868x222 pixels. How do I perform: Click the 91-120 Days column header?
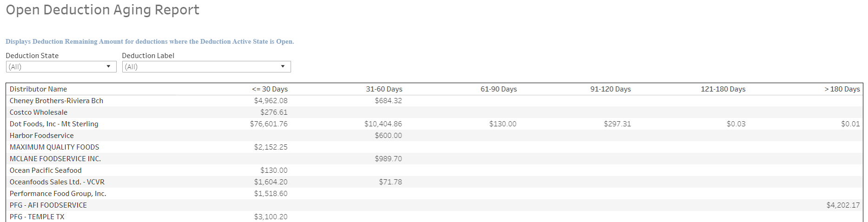click(x=610, y=89)
